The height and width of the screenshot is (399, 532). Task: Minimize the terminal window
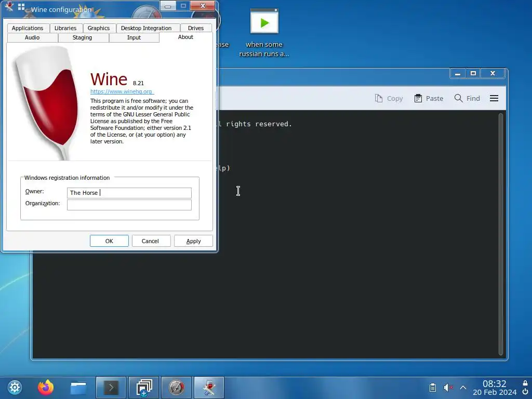(458, 73)
